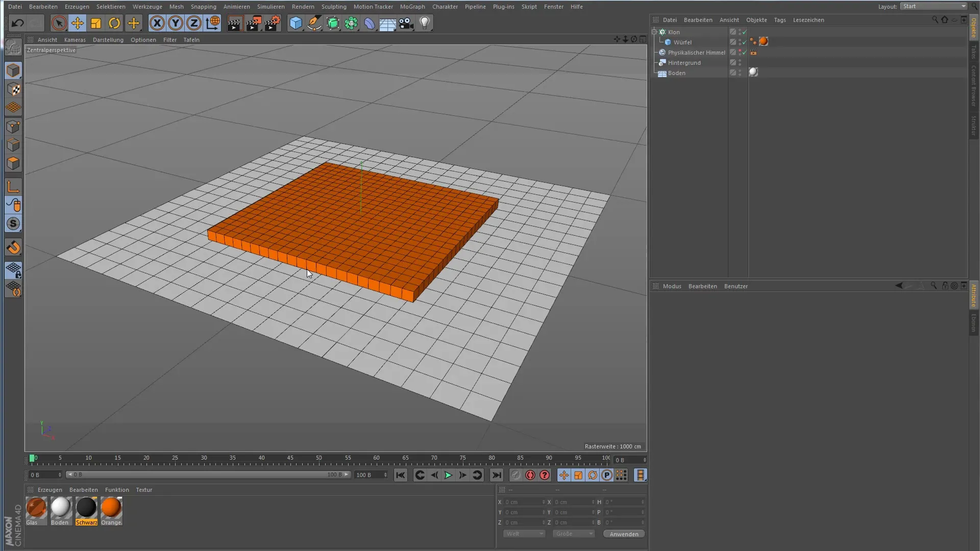This screenshot has width=980, height=551.
Task: Render the current view with clapperboard icon
Action: pos(235,23)
